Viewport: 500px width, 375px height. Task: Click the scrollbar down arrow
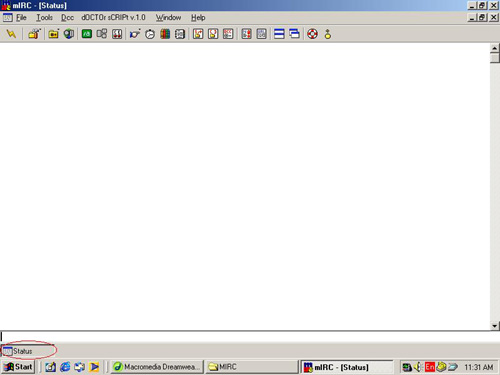click(x=495, y=326)
